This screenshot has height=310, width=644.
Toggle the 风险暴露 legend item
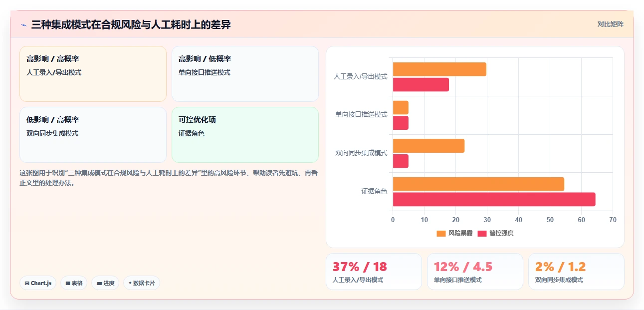[x=454, y=233]
